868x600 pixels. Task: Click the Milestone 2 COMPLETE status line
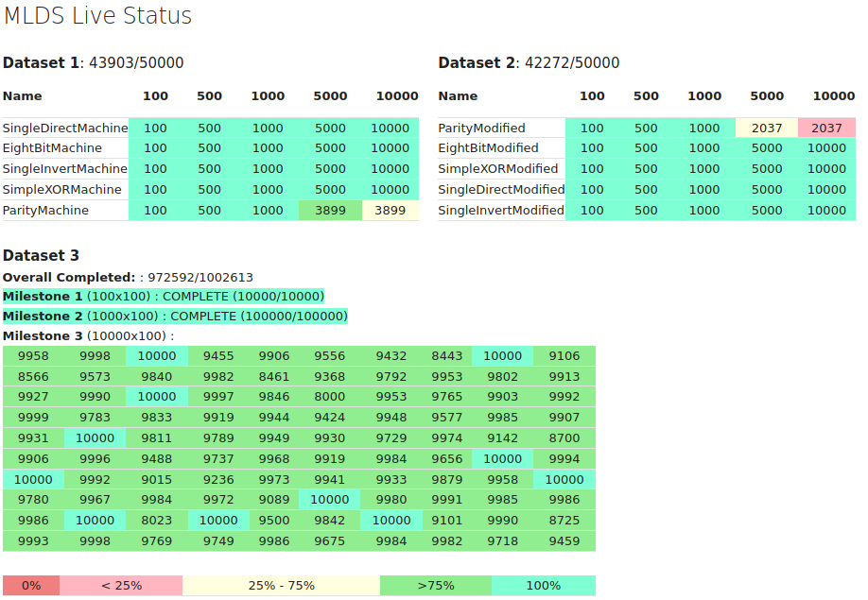(175, 317)
